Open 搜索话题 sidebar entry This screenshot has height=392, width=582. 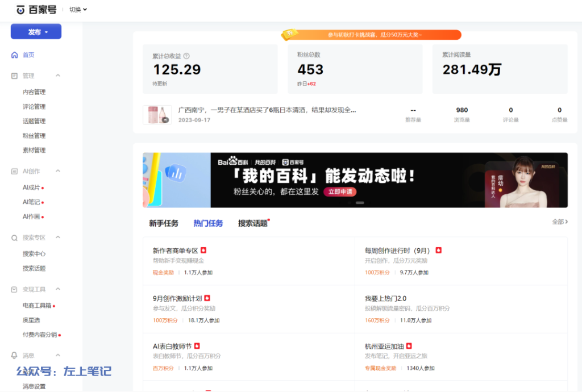(x=34, y=269)
